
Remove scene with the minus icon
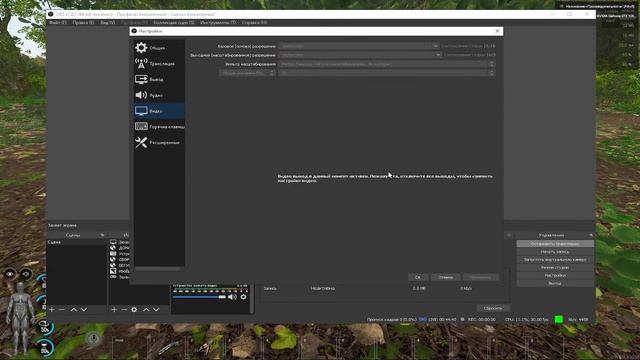pyautogui.click(x=62, y=310)
